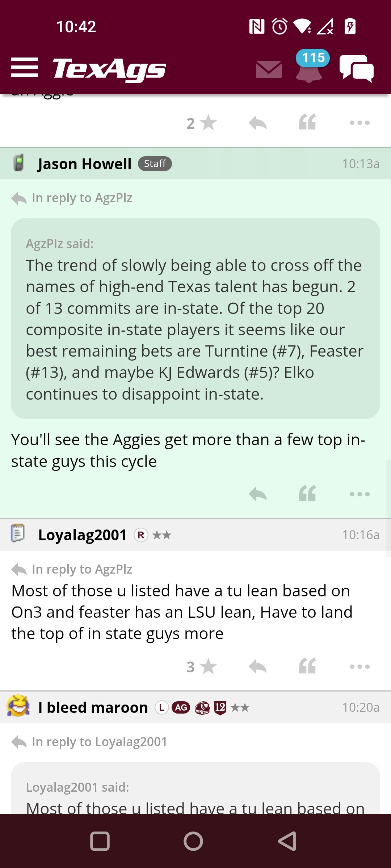
Task: Star Loyalag2001's post with 3 stars
Action: [202, 667]
